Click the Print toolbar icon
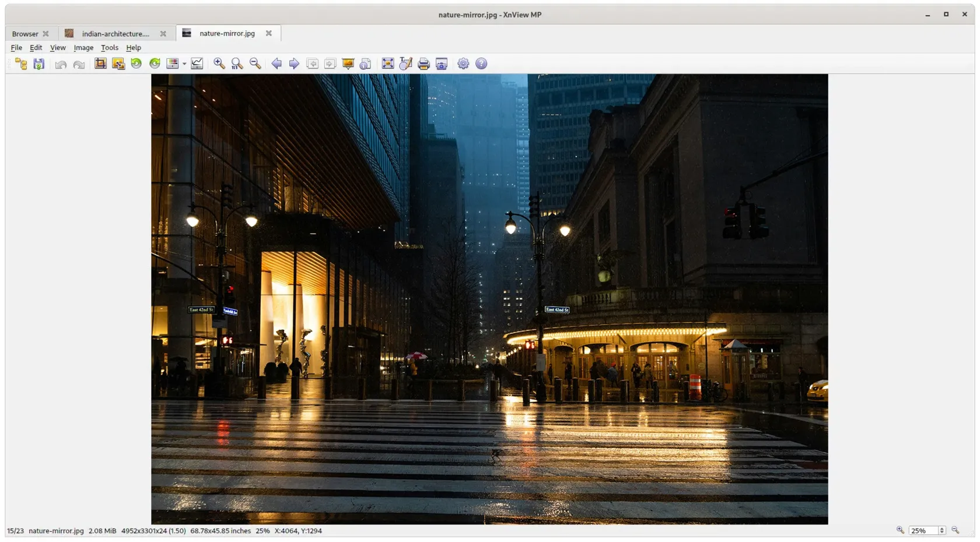 424,64
